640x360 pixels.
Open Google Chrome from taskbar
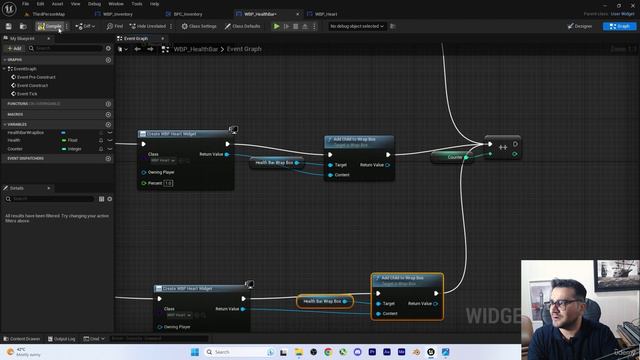(x=328, y=352)
